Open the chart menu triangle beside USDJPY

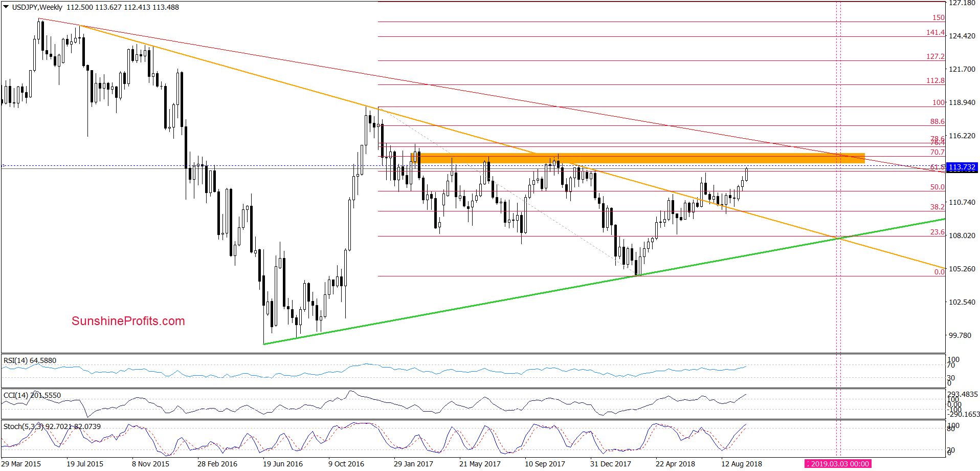pyautogui.click(x=6, y=7)
